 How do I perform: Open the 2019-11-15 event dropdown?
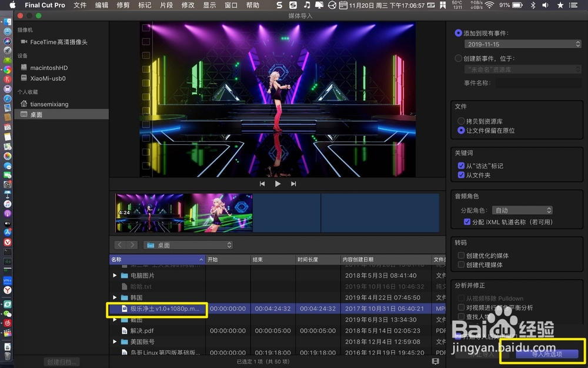(x=522, y=44)
